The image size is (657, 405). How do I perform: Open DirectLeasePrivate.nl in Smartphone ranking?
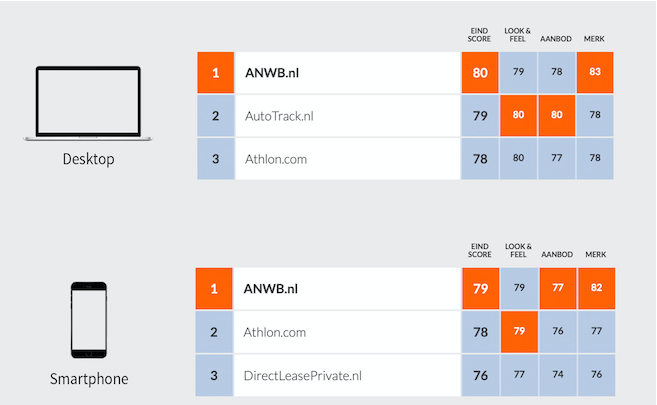pos(303,376)
